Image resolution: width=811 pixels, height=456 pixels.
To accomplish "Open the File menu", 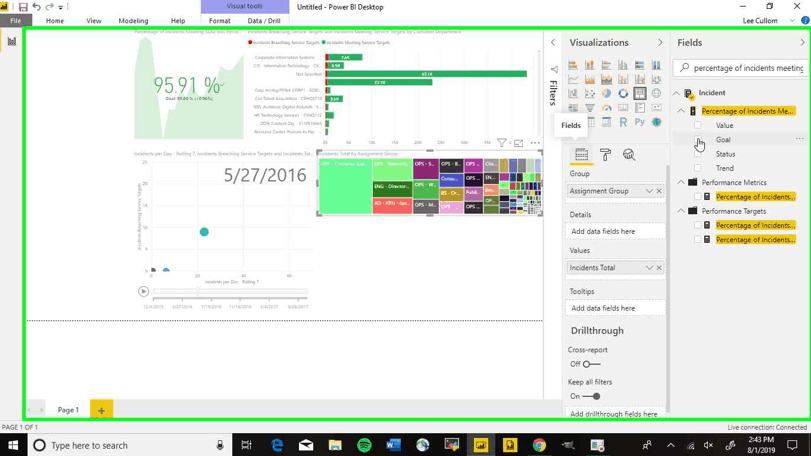I will click(16, 21).
